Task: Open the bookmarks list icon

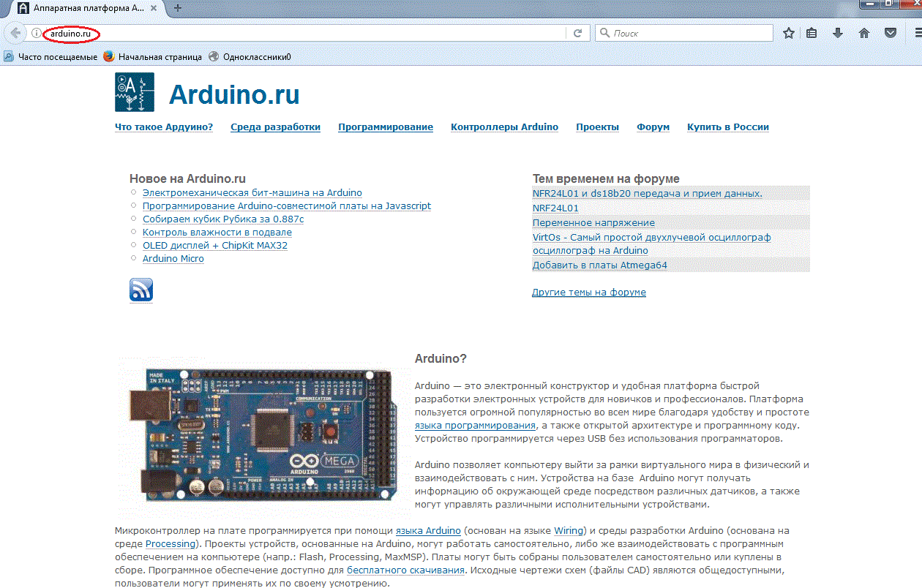Action: pyautogui.click(x=812, y=33)
